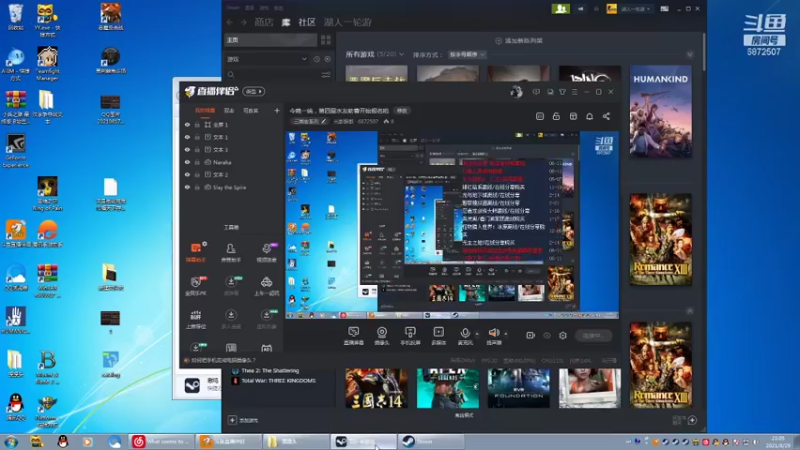Switch to Steam 社区 tab

(307, 22)
